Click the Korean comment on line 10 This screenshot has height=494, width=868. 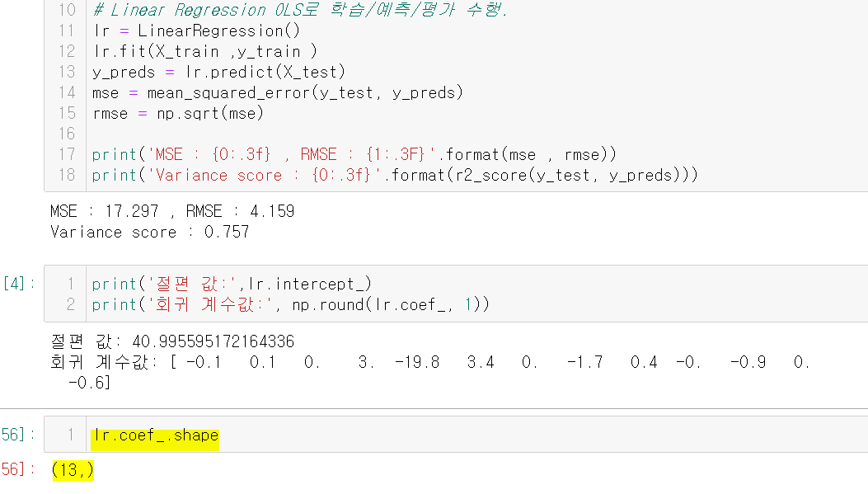coord(299,10)
